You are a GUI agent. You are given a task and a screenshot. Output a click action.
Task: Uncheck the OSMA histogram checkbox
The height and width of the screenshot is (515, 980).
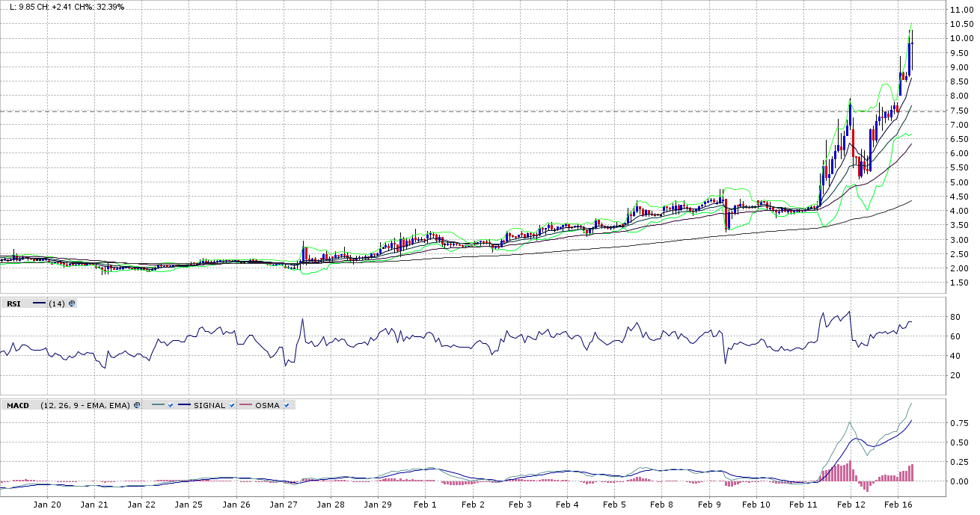coord(287,405)
